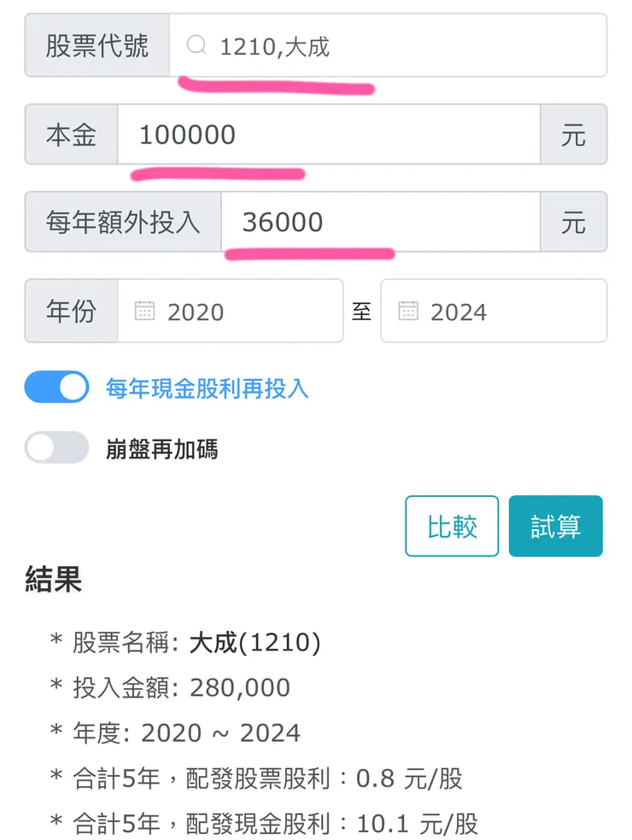Click the 本金 input showing 100000
The width and height of the screenshot is (632, 840).
click(x=329, y=135)
